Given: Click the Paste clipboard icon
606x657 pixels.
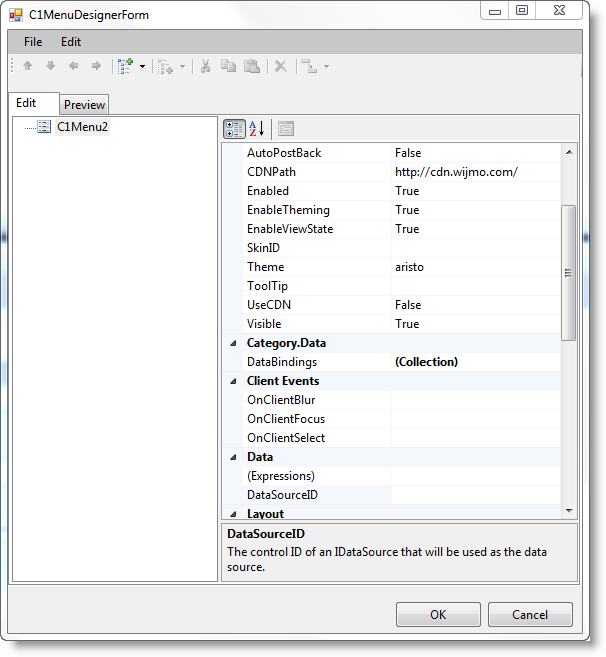Looking at the screenshot, I should tap(252, 66).
